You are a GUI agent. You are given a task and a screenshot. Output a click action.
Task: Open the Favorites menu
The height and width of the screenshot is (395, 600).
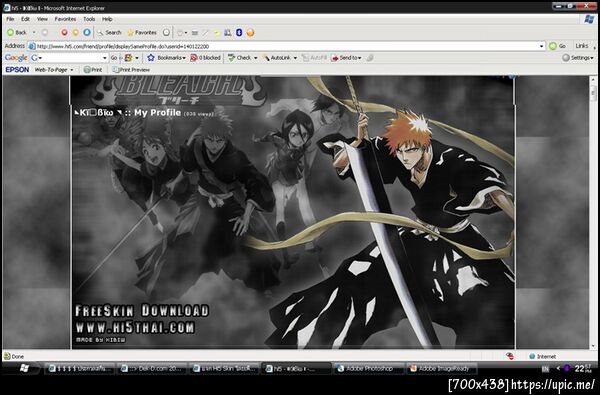65,19
